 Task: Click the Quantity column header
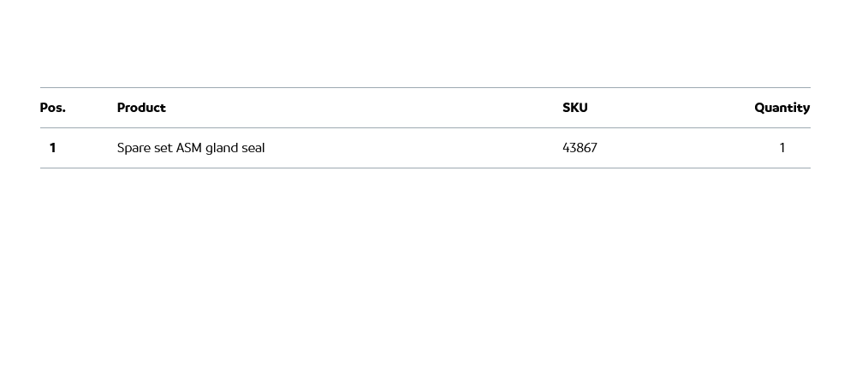(782, 108)
